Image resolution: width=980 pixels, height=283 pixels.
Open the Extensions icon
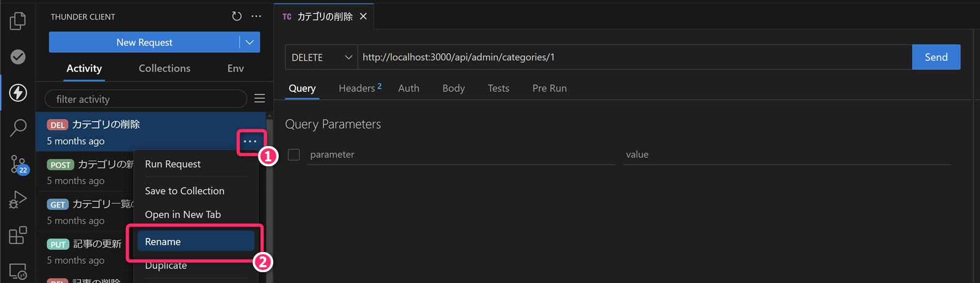[18, 235]
